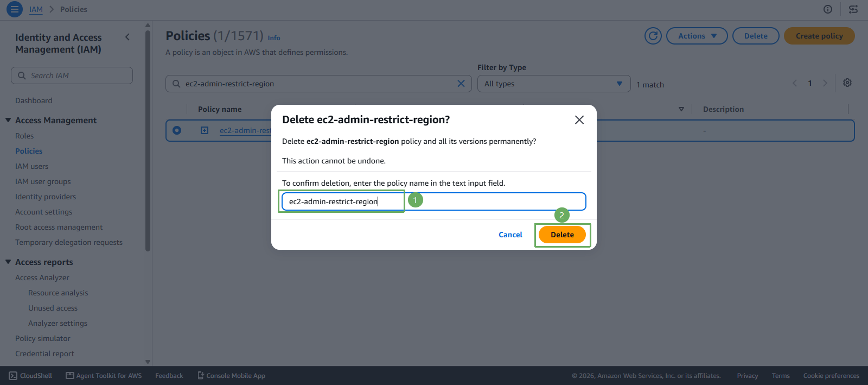Click the sidebar scroll-up arrow
Screen dimensions: 868x385
click(x=148, y=26)
